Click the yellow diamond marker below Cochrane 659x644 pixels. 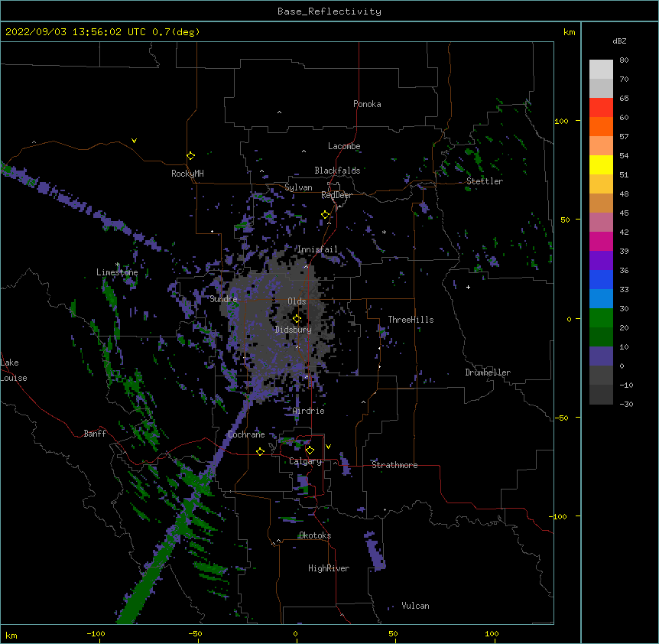point(260,451)
